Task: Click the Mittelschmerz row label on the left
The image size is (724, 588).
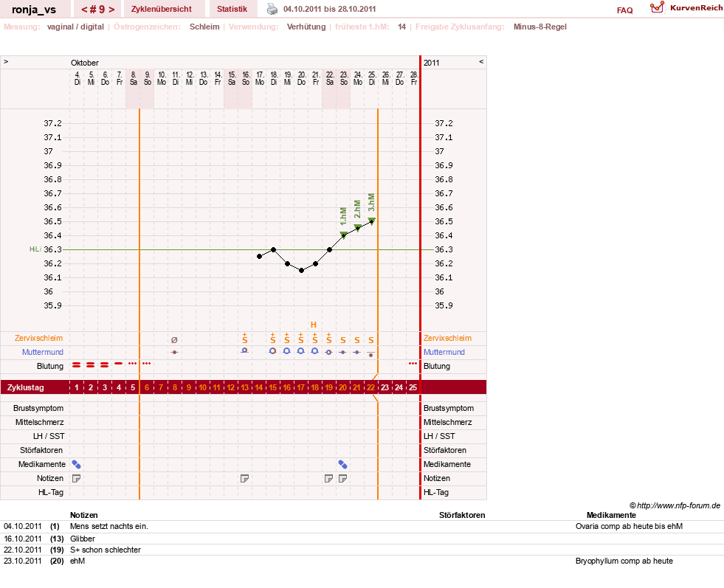Action: pyautogui.click(x=40, y=422)
